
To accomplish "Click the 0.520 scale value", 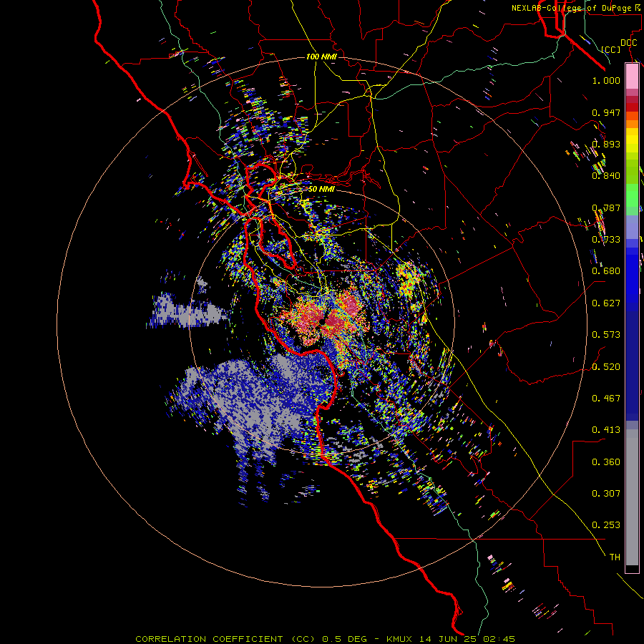I will [606, 367].
